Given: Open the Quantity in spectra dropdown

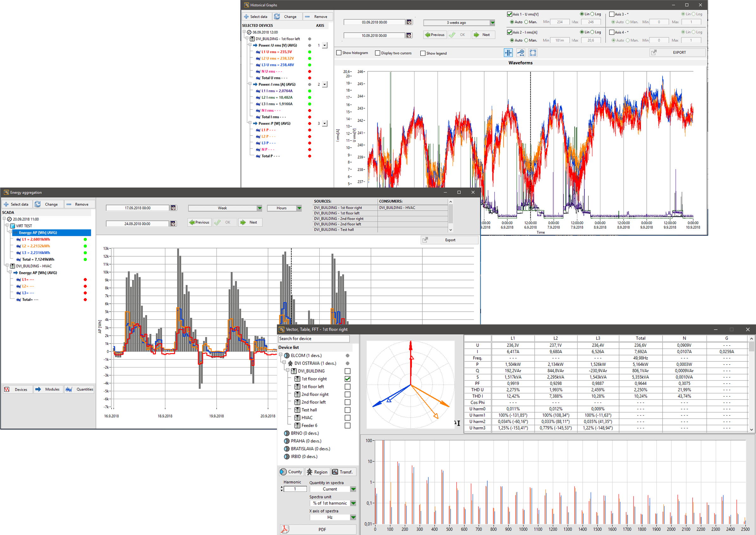Looking at the screenshot, I should coord(353,489).
